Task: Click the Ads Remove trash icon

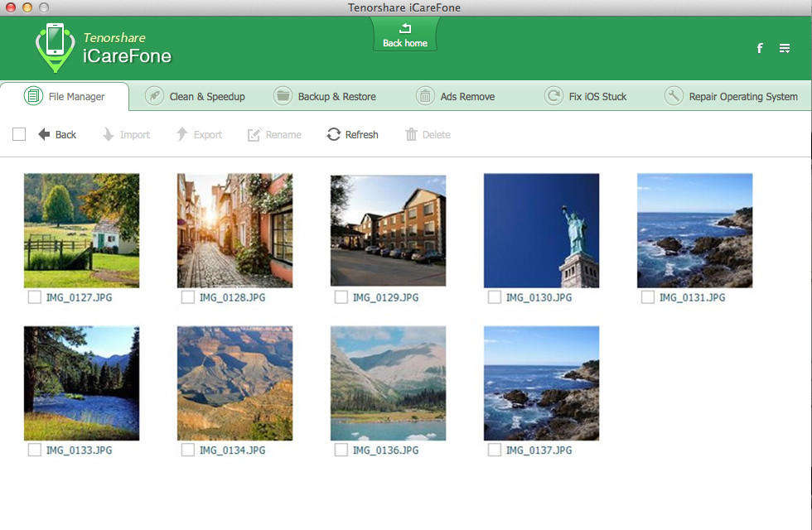Action: 425,96
